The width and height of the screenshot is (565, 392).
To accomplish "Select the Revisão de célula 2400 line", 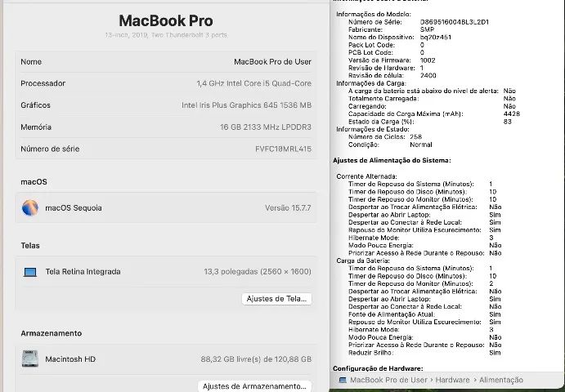I will [x=392, y=76].
